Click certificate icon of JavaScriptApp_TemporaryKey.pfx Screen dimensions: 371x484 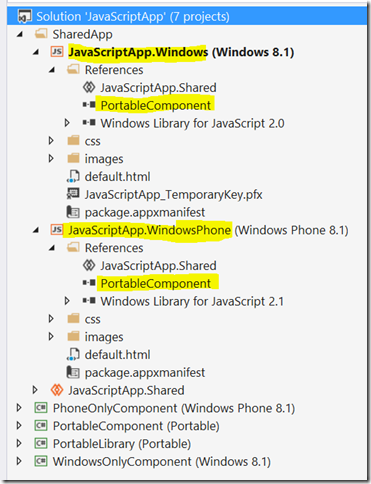pos(73,194)
